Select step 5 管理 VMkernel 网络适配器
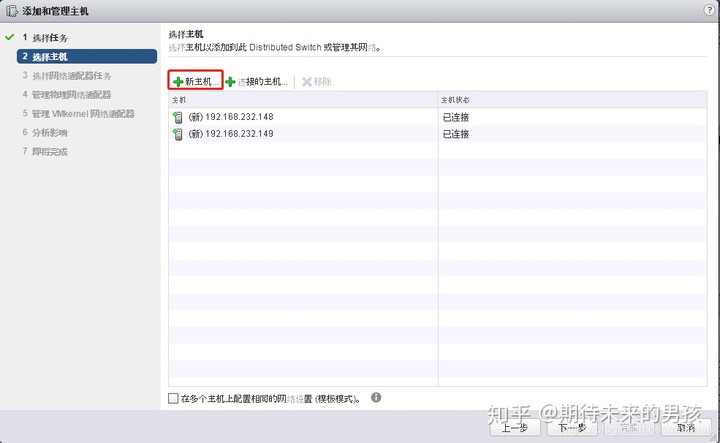 (x=79, y=114)
